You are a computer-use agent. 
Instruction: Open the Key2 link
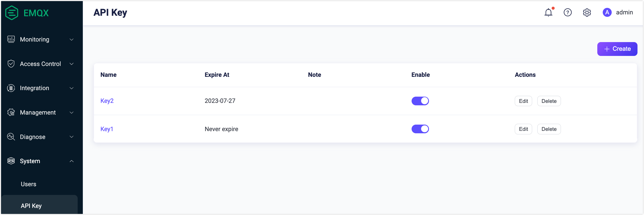[x=107, y=101]
